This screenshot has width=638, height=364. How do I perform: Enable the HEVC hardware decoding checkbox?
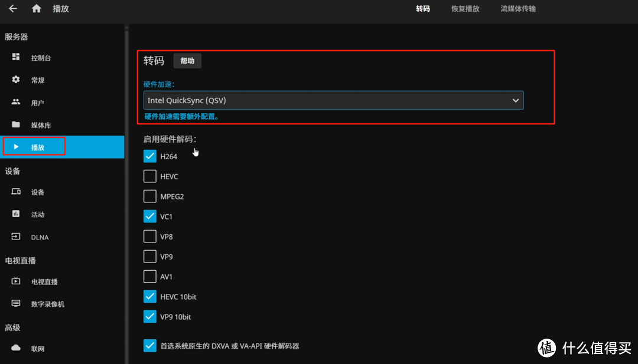pyautogui.click(x=149, y=176)
